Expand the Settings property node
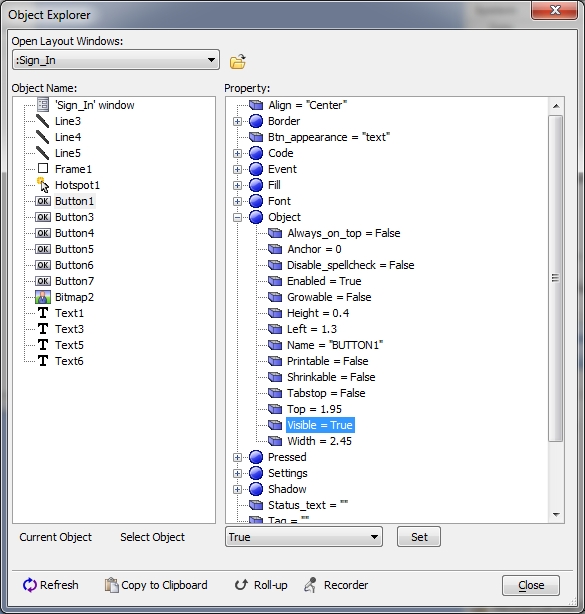585x614 pixels. tap(237, 473)
